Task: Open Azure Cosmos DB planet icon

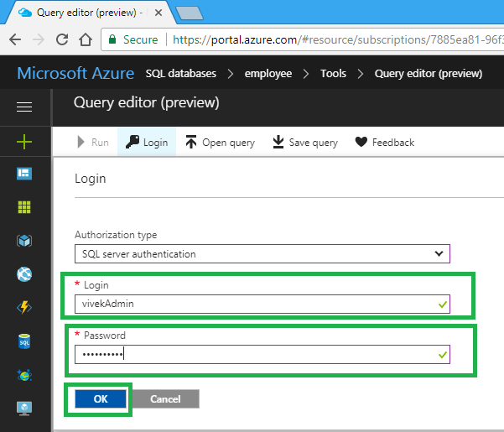Action: pyautogui.click(x=24, y=375)
